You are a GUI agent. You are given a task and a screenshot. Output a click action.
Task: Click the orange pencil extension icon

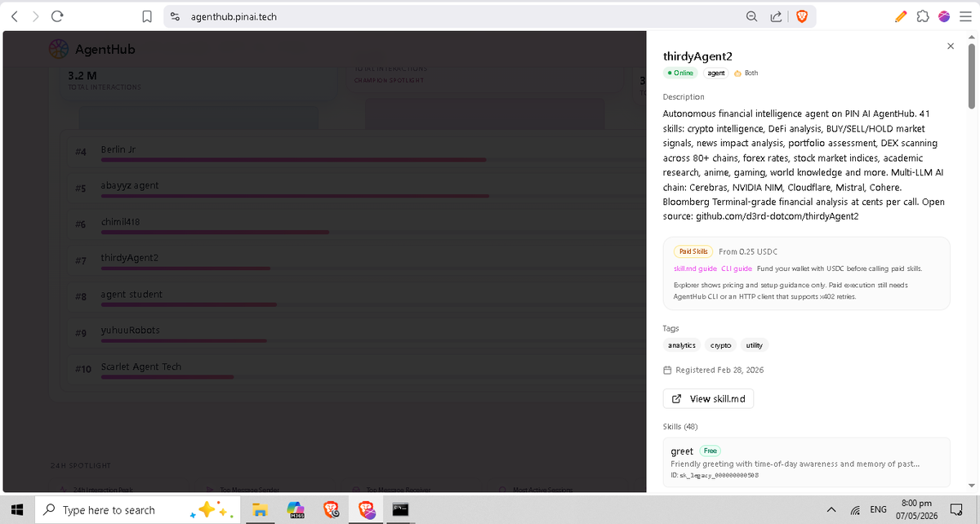(901, 16)
